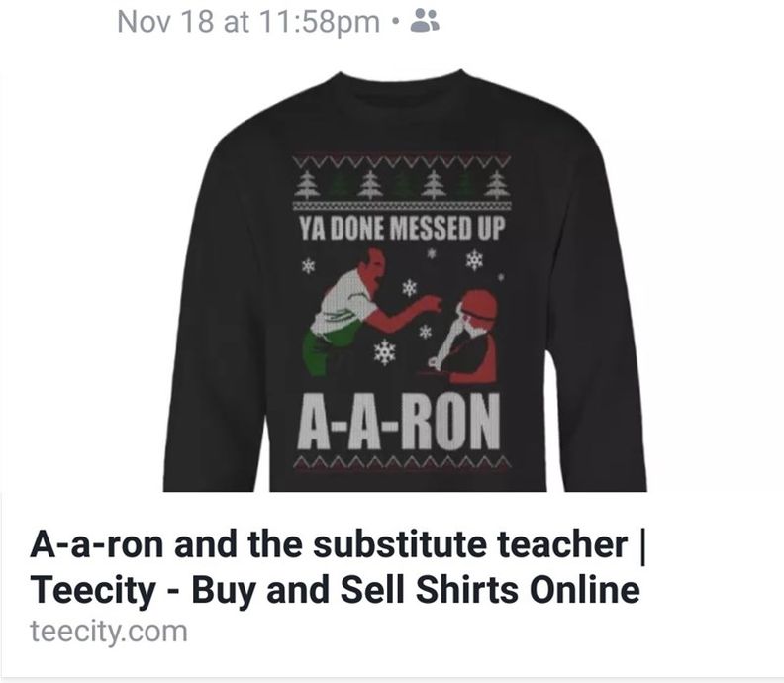
Task: Click the snowflake left of teacher's head
Action: pyautogui.click(x=309, y=265)
